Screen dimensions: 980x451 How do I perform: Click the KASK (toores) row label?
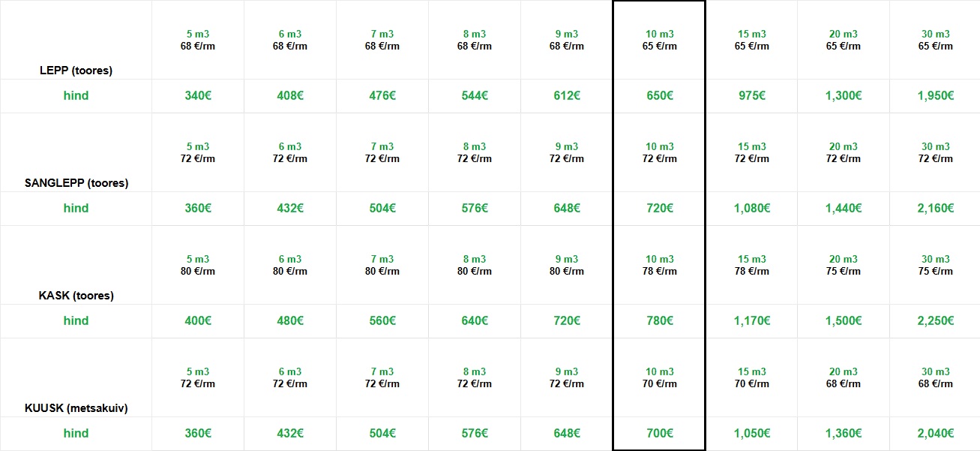click(x=76, y=296)
